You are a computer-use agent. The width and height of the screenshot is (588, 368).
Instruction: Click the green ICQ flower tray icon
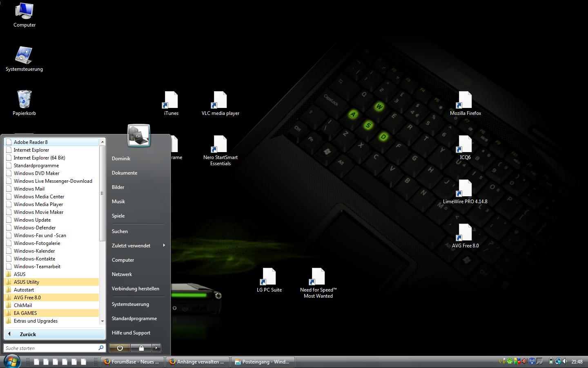point(510,361)
